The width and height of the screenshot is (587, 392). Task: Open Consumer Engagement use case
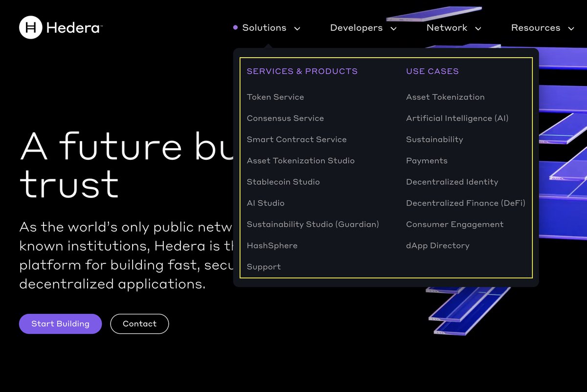coord(454,224)
